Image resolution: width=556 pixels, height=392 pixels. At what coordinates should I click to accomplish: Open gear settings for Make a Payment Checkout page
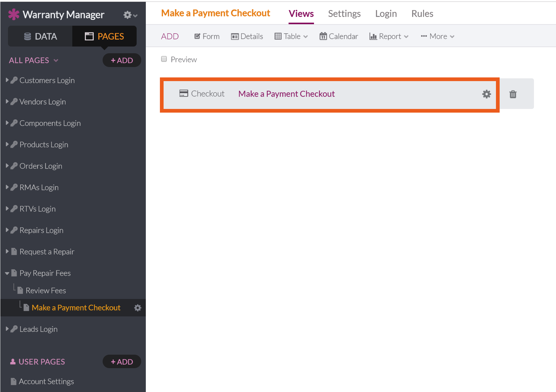pyautogui.click(x=138, y=308)
